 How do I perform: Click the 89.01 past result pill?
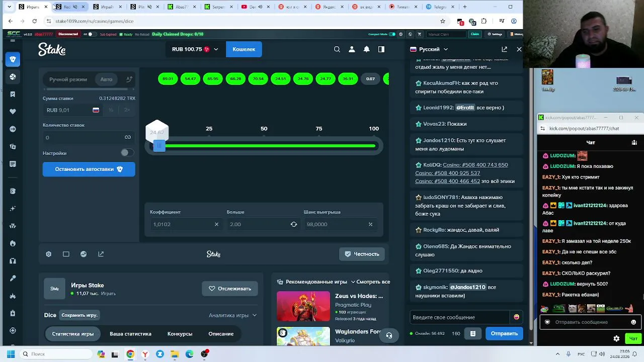[168, 79]
